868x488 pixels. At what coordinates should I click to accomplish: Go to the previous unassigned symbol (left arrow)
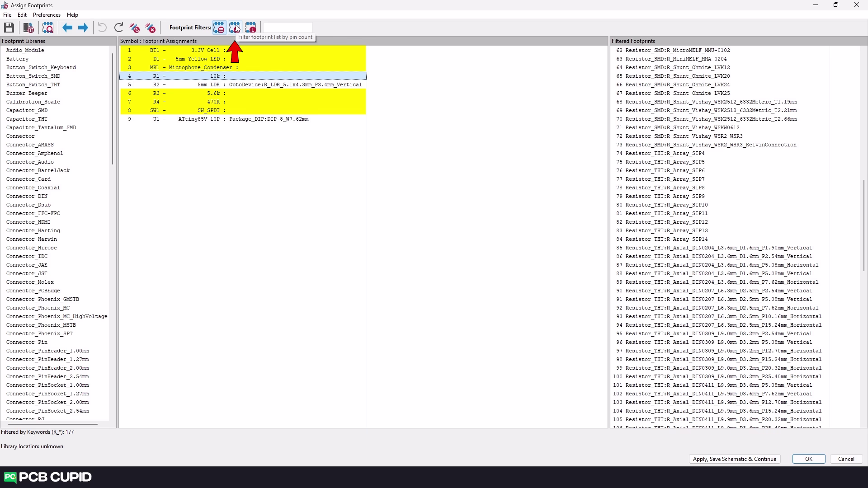pos(67,28)
